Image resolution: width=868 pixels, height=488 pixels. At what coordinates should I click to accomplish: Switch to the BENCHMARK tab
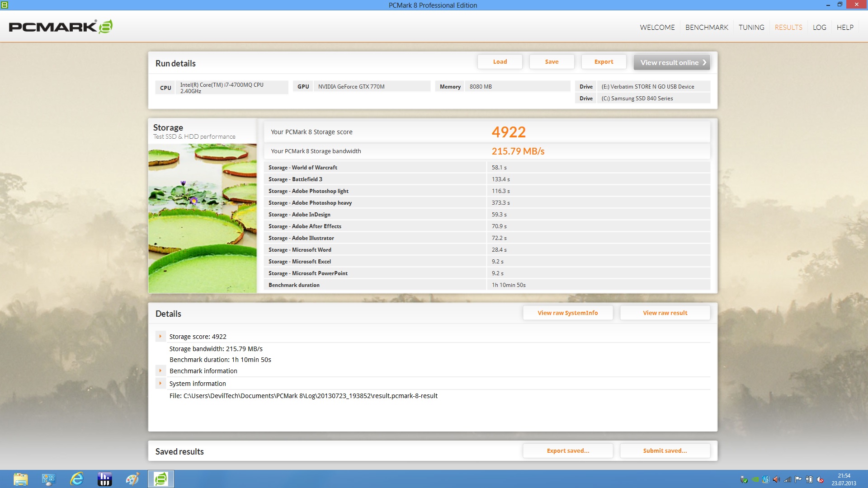point(707,27)
